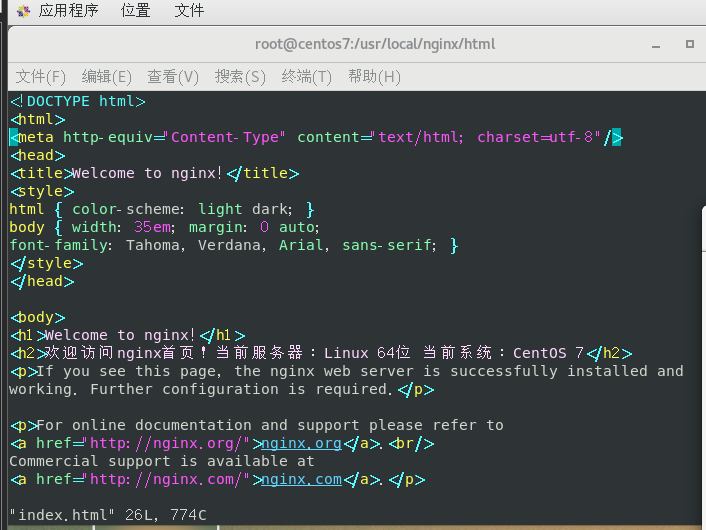Click CentOS 7 text in h2 line

point(548,353)
